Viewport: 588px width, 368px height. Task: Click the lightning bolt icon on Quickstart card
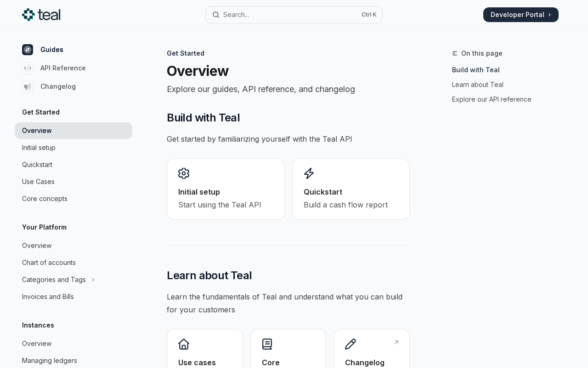[x=309, y=173]
